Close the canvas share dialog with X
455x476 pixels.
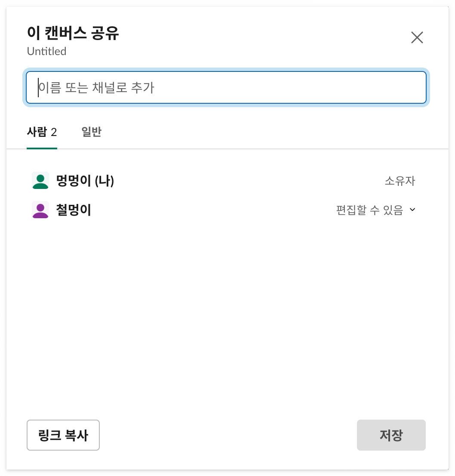[417, 37]
